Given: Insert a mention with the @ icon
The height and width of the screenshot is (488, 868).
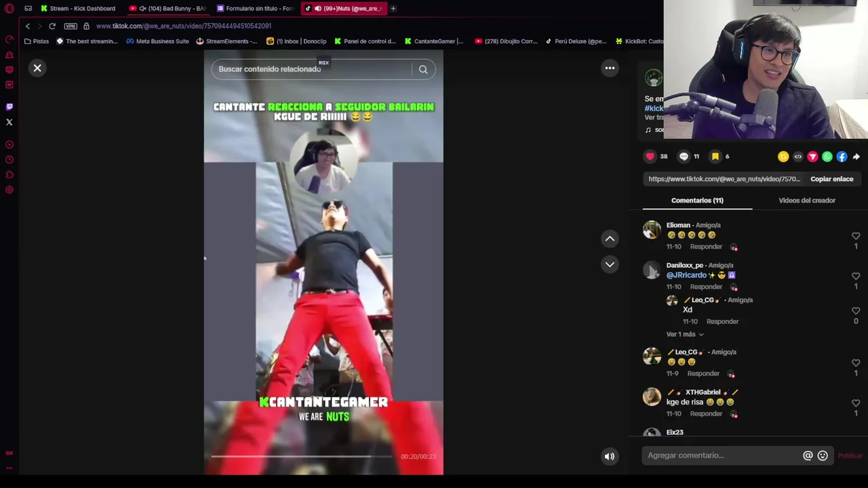Looking at the screenshot, I should click(x=808, y=456).
